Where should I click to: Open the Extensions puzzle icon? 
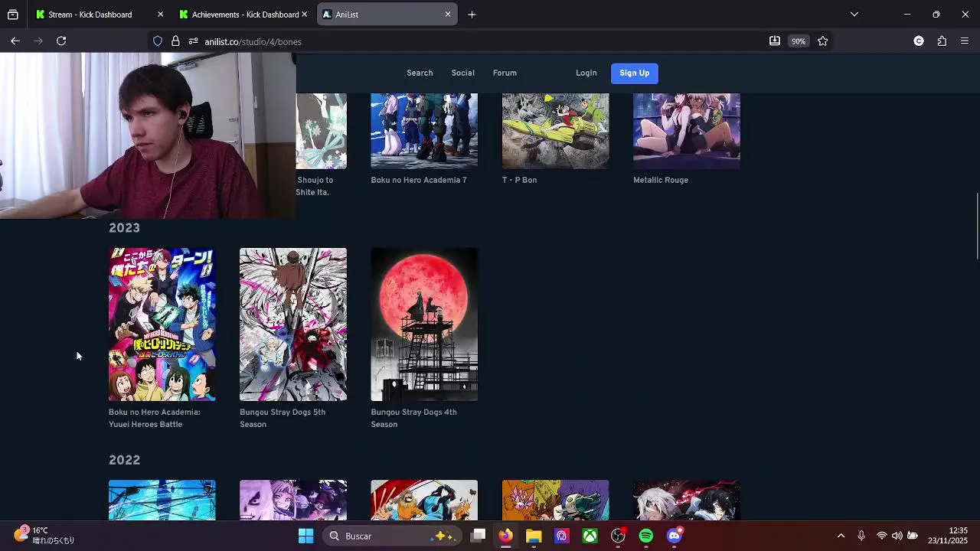pos(942,41)
